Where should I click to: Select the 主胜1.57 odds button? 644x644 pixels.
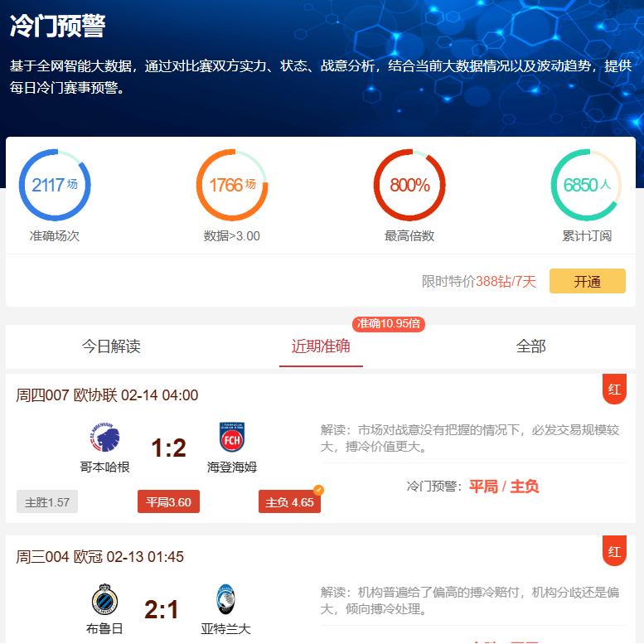47,501
